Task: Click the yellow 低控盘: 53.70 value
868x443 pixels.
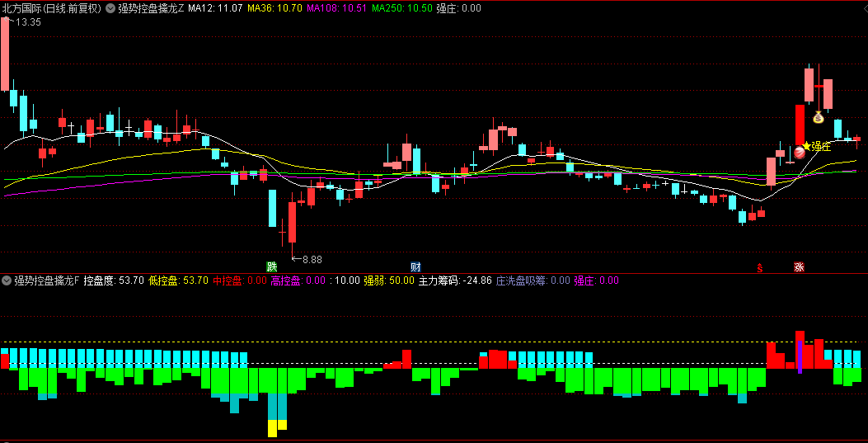Action: (179, 280)
